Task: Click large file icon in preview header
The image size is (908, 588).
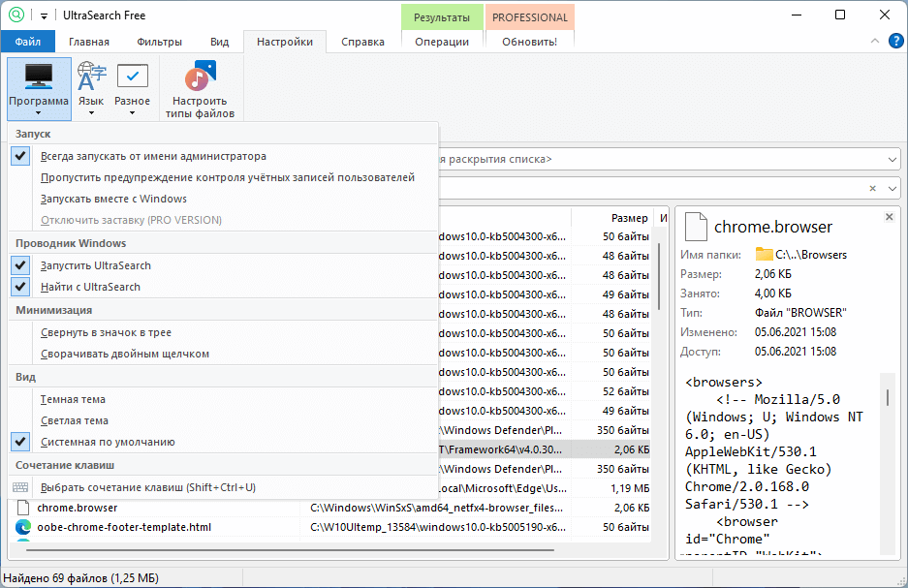Action: click(696, 227)
